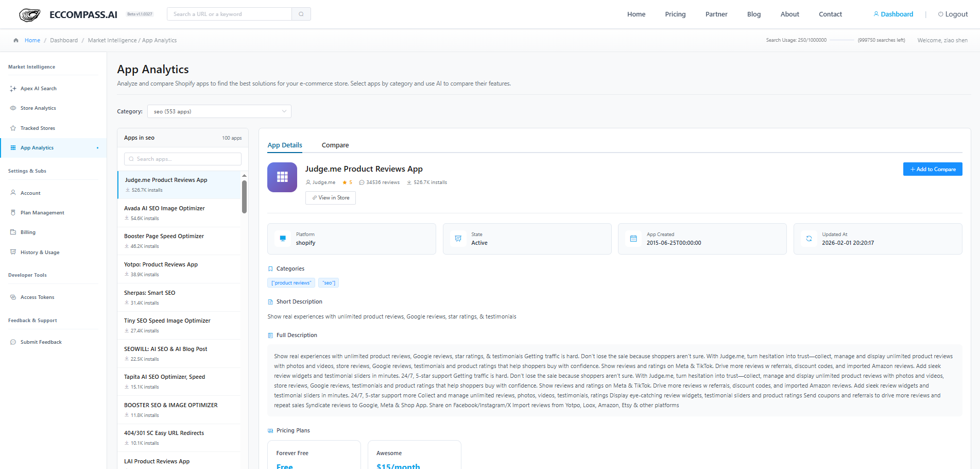This screenshot has width=980, height=469.
Task: Select Tapita AI SEO Optimizer, Speed app
Action: [179, 382]
